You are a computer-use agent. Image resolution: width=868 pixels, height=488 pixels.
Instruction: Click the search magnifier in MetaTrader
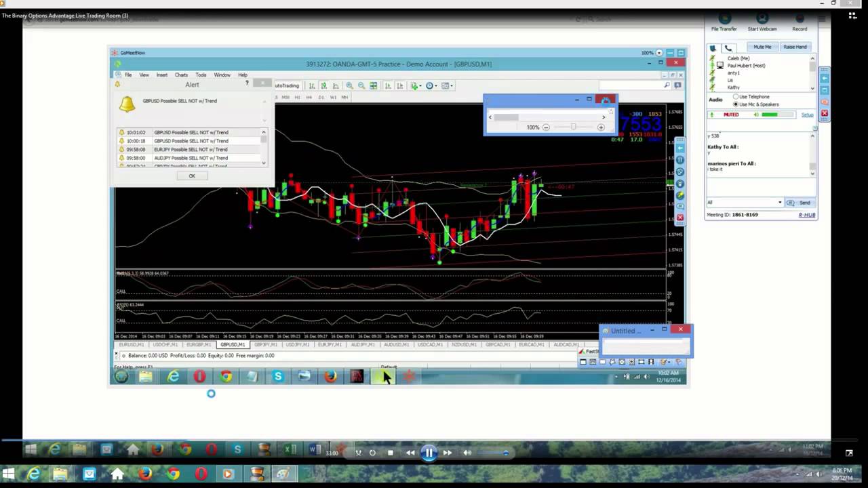667,85
